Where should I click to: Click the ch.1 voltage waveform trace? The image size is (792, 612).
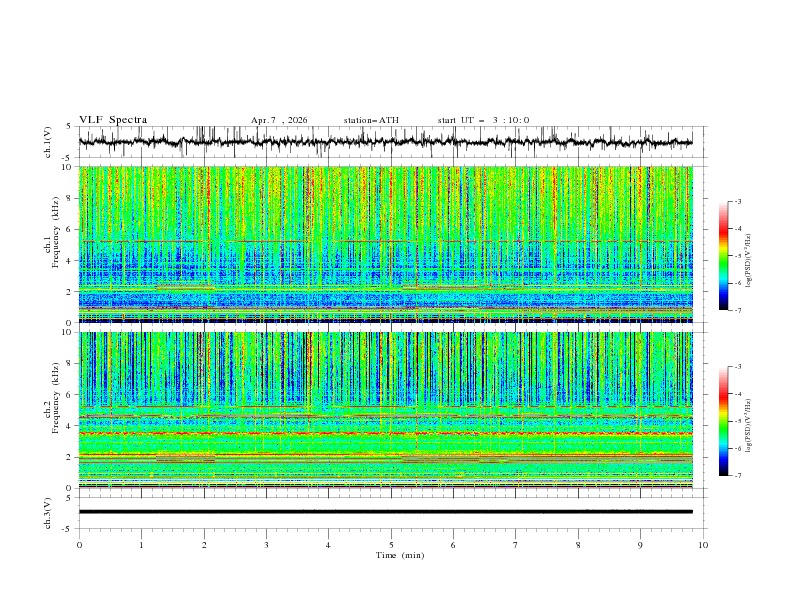pos(385,142)
